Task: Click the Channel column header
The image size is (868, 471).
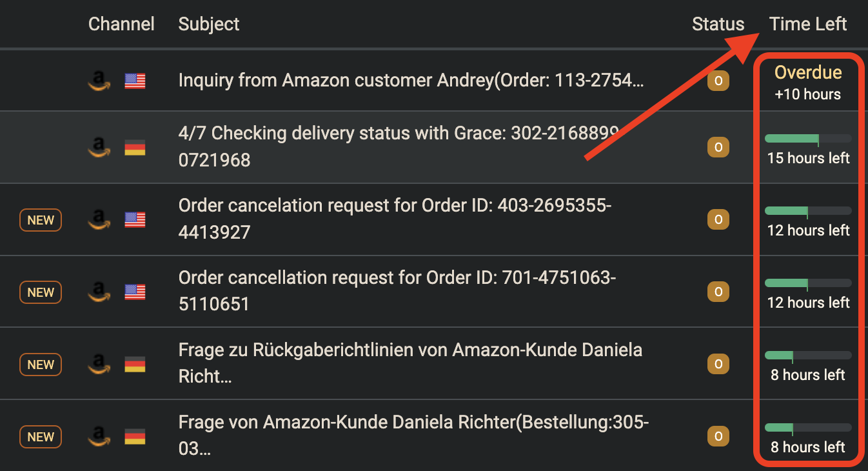Action: (x=121, y=25)
